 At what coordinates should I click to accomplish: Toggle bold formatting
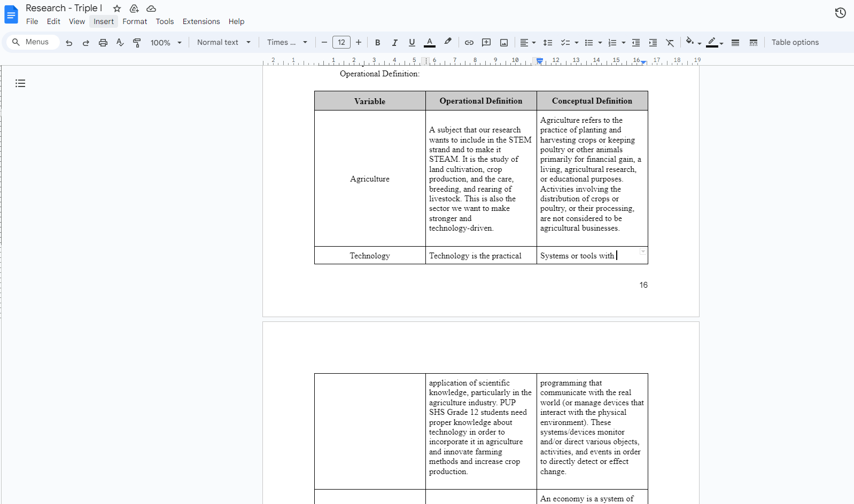click(x=378, y=43)
